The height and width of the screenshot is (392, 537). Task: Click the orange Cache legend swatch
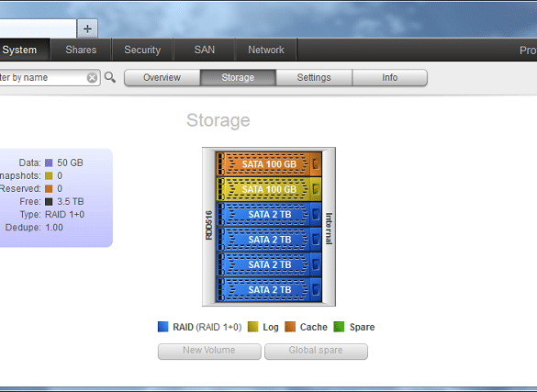pyautogui.click(x=290, y=327)
